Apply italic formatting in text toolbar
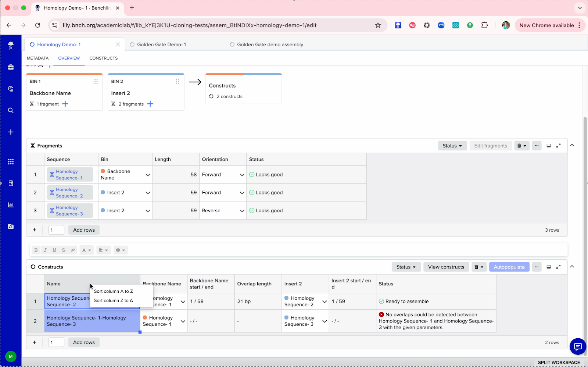The width and height of the screenshot is (588, 367). 45,250
